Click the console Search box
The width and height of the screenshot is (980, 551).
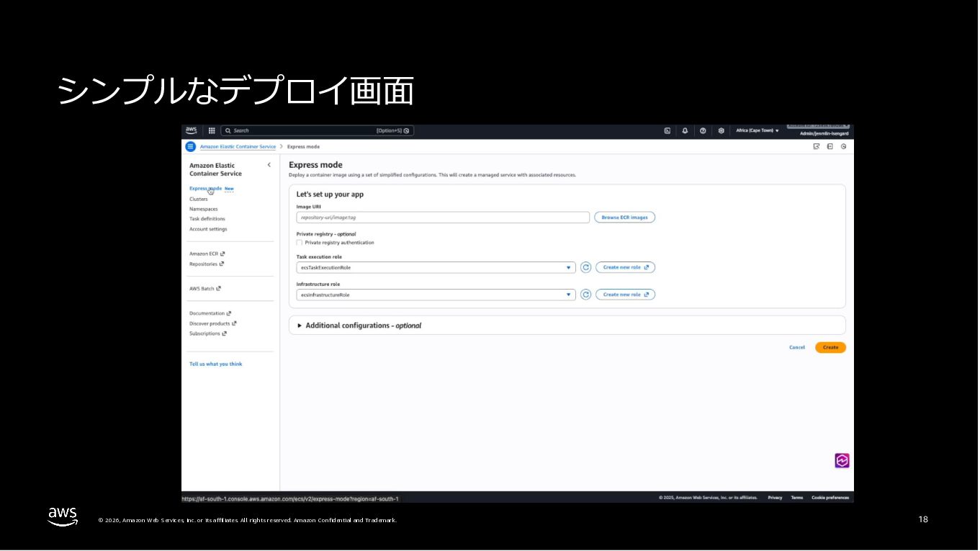point(318,130)
